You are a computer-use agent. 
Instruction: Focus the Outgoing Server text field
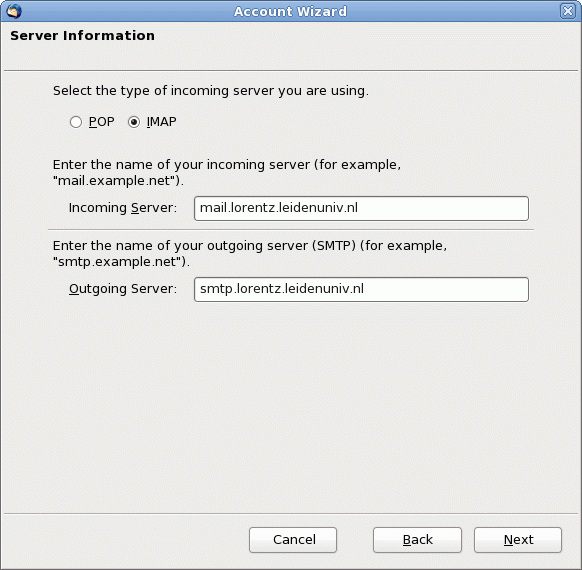click(x=361, y=289)
